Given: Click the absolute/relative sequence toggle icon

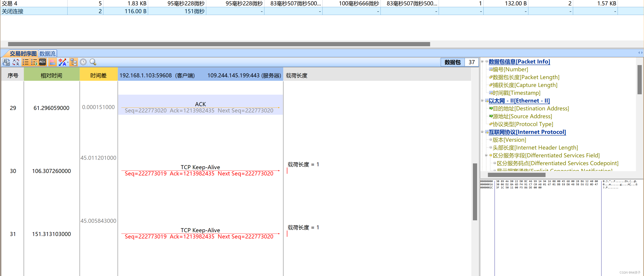Looking at the screenshot, I should (16, 62).
